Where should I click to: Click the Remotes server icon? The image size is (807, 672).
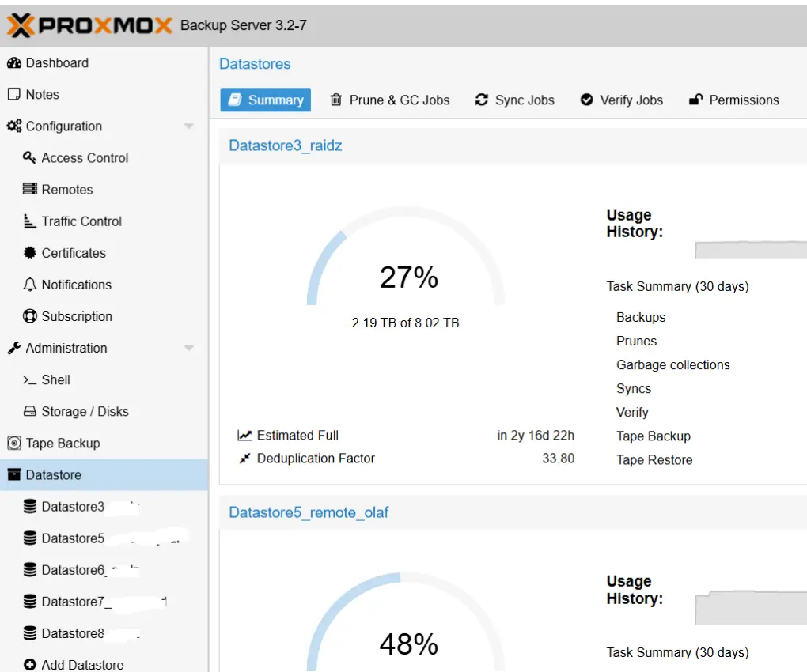[x=30, y=189]
